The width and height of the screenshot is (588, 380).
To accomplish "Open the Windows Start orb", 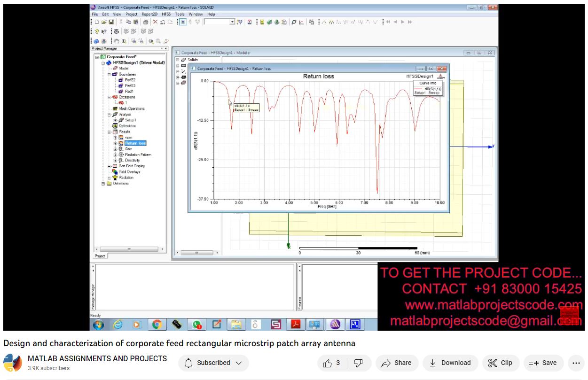I will pyautogui.click(x=98, y=324).
